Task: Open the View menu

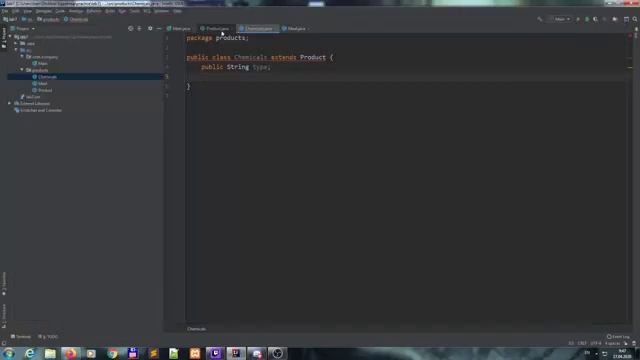Action: click(x=27, y=11)
